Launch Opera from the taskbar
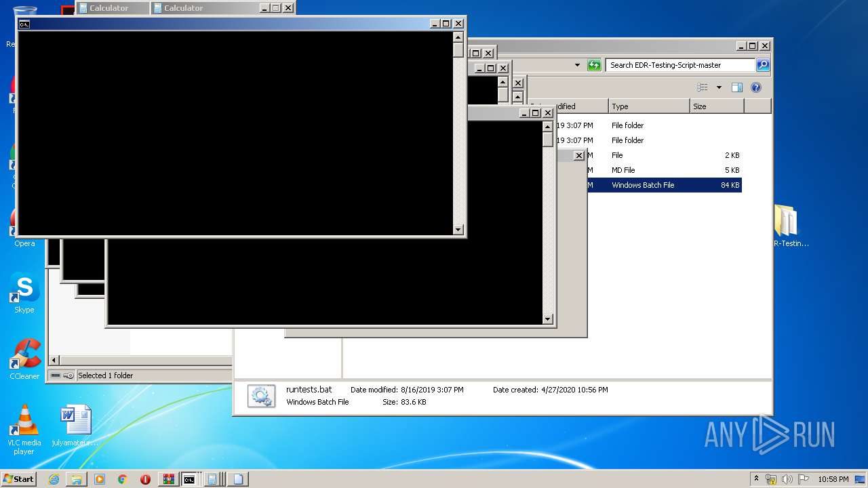The image size is (868, 488). pos(145,479)
